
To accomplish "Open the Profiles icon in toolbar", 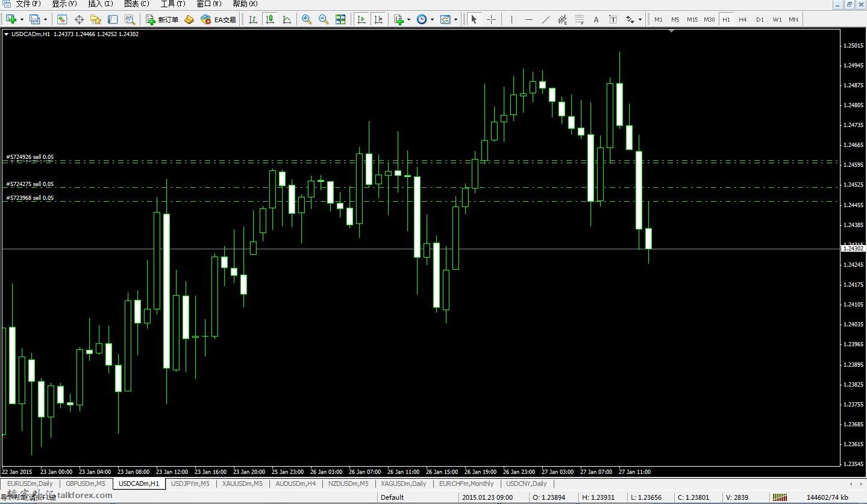I will click(x=34, y=19).
